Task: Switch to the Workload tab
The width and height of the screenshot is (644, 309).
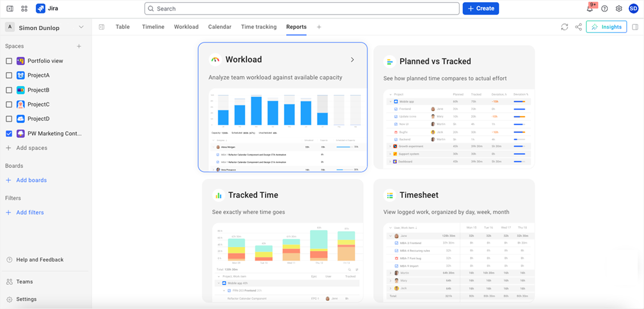Action: tap(186, 27)
